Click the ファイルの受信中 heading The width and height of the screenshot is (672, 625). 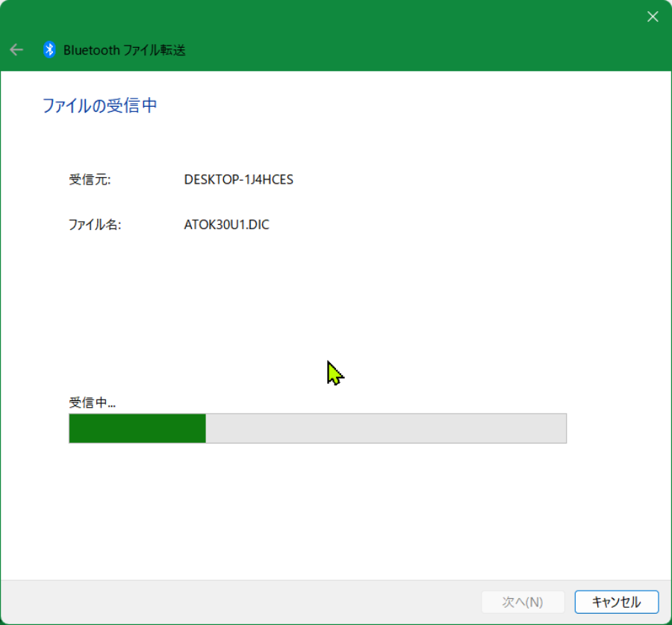point(100,105)
